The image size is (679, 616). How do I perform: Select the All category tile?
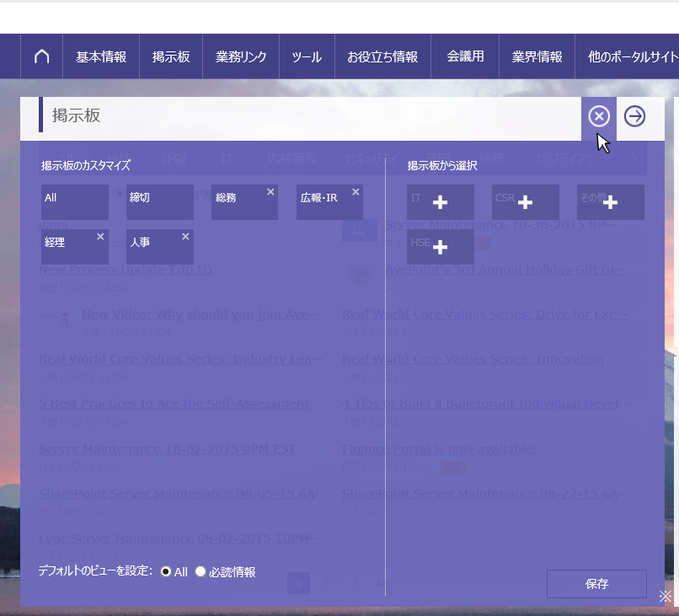click(x=75, y=202)
